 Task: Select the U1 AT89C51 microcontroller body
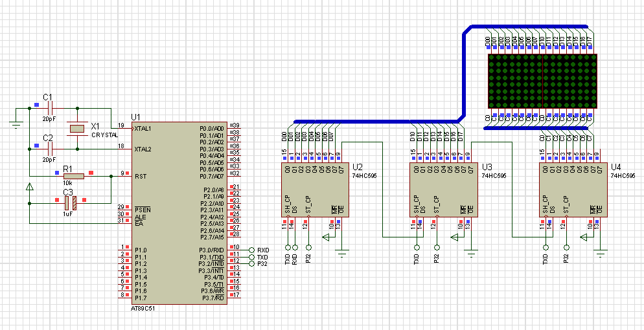pyautogui.click(x=178, y=214)
